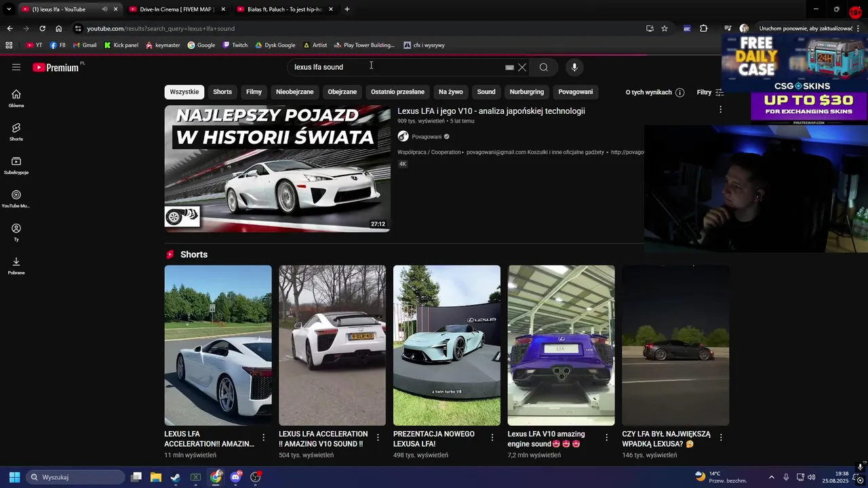Viewport: 868px width, 488px height.
Task: Select the Shorts filter chip
Action: coord(222,92)
